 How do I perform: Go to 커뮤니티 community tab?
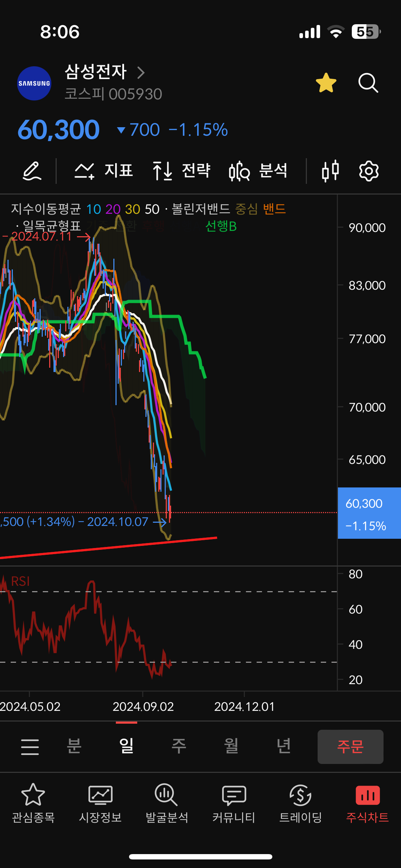(x=234, y=804)
